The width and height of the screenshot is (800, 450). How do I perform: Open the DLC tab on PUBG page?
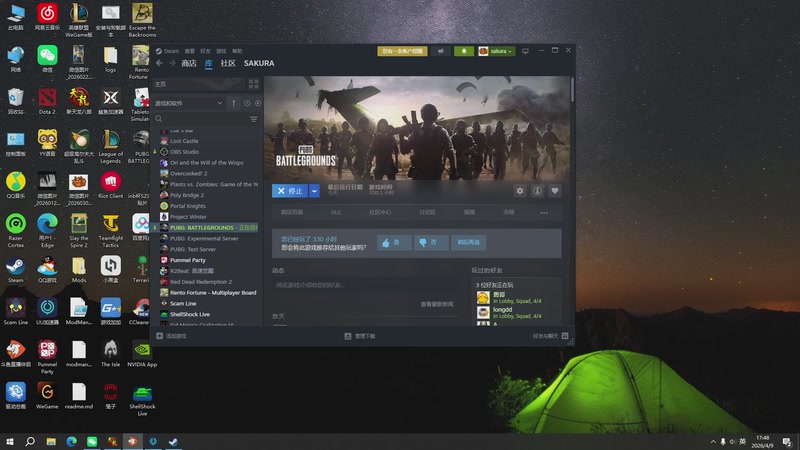(x=336, y=212)
